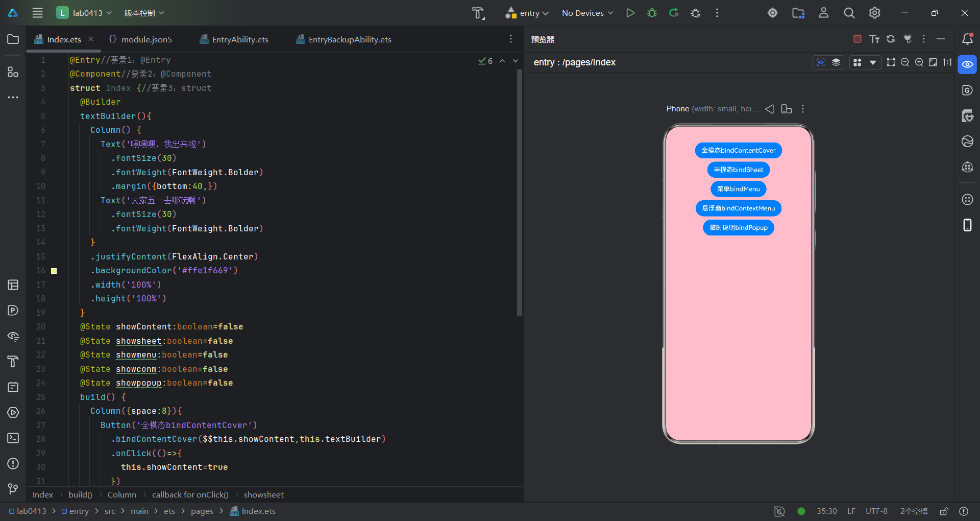Zoom in the preview

point(919,62)
